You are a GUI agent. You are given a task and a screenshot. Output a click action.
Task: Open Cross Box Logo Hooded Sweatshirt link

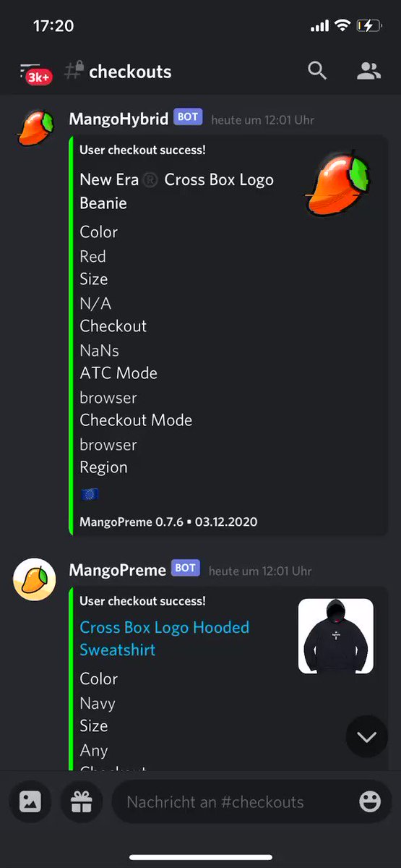(165, 638)
